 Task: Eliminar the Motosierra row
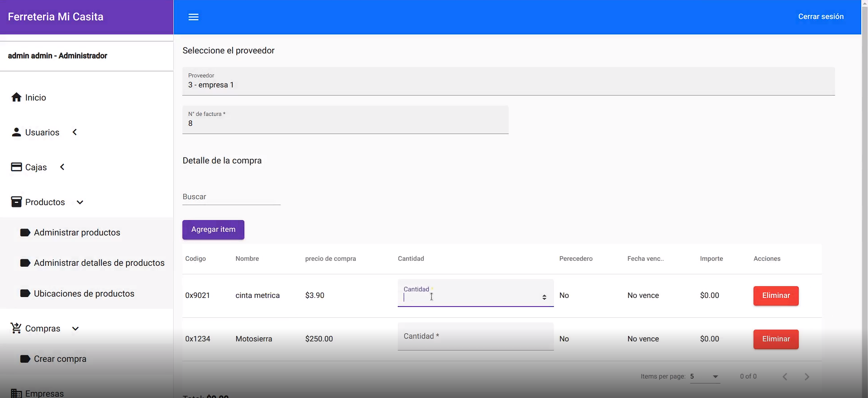click(x=776, y=339)
